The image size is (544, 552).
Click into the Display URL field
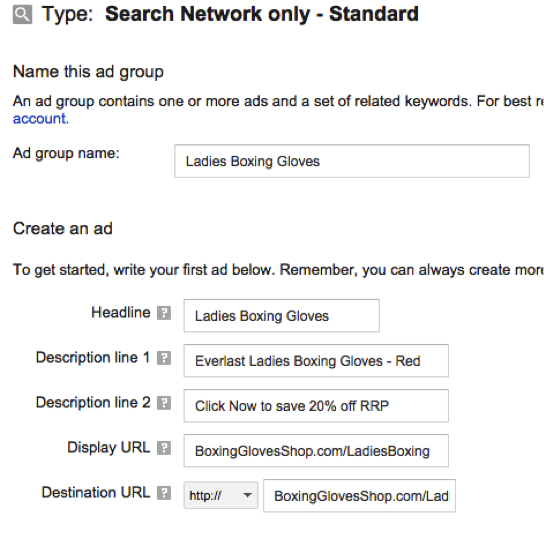point(316,451)
